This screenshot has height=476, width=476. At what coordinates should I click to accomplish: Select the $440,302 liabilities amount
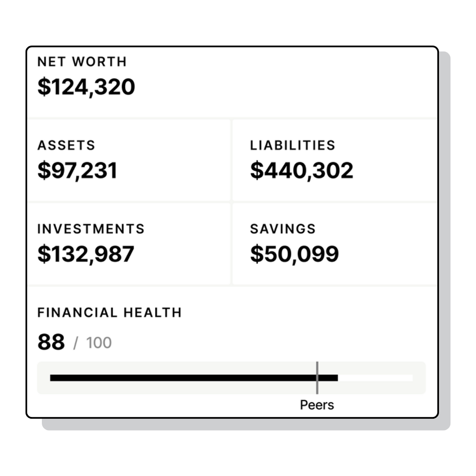302,171
